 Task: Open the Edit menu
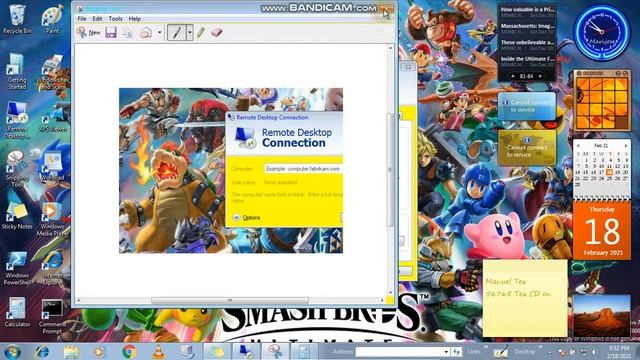pyautogui.click(x=97, y=19)
